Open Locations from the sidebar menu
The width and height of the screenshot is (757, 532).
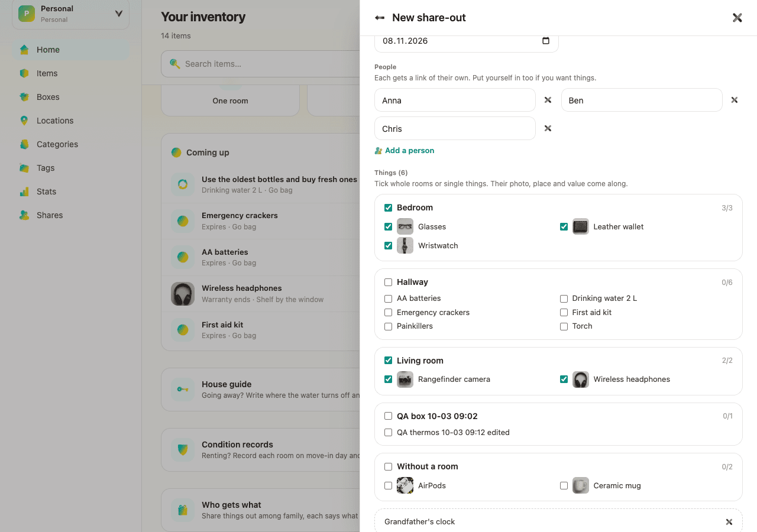click(71, 121)
